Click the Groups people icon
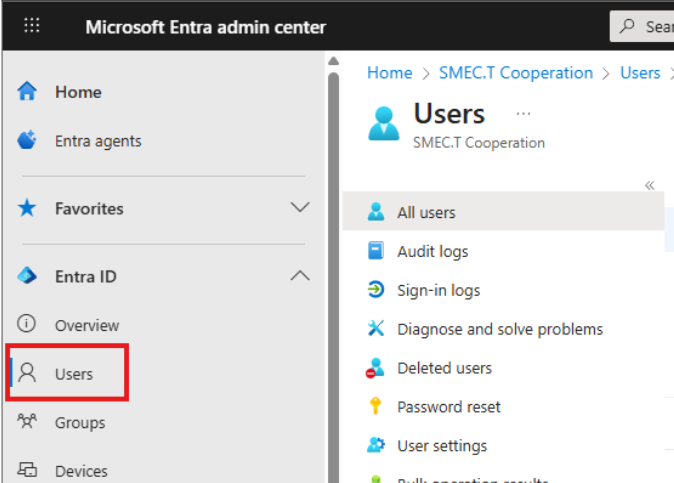Image resolution: width=674 pixels, height=483 pixels. [27, 421]
